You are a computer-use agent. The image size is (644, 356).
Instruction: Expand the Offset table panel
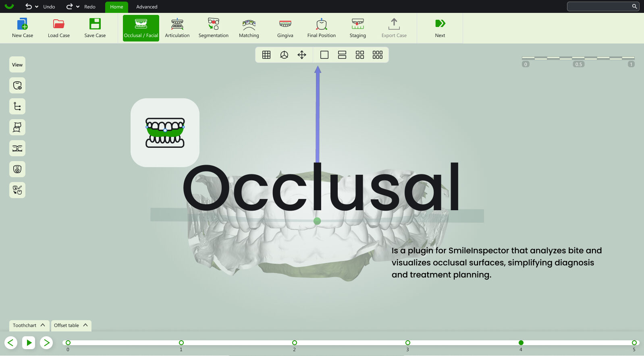click(71, 325)
